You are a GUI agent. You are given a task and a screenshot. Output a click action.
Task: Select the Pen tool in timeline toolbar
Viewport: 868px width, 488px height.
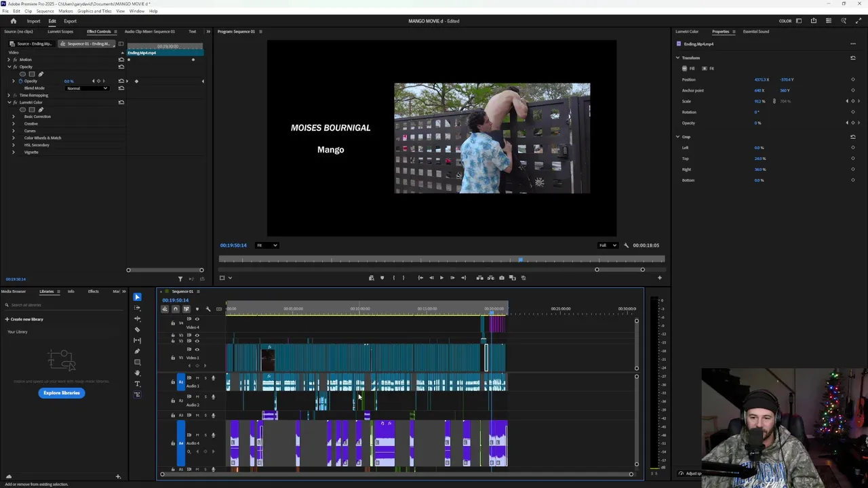coord(137,351)
